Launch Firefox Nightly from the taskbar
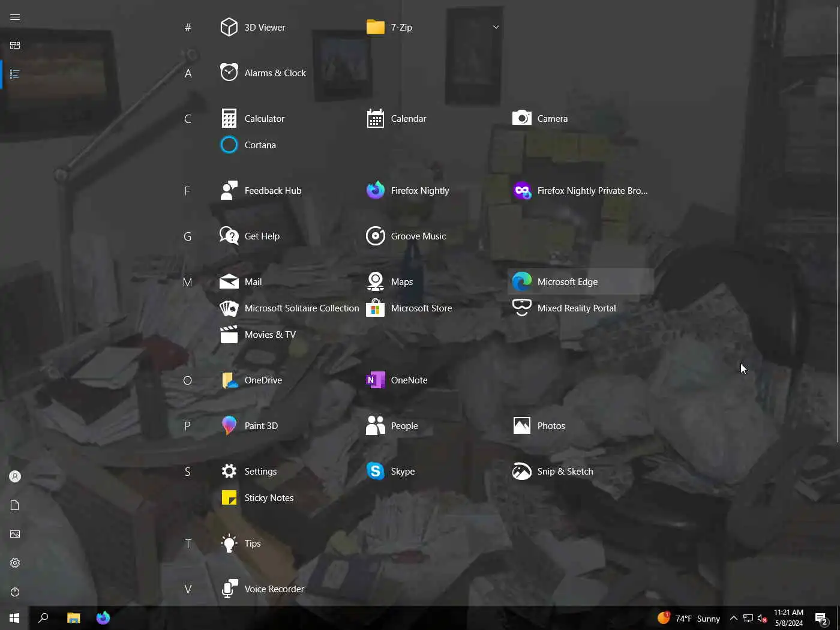Screen dimensions: 840x630 tap(103, 618)
